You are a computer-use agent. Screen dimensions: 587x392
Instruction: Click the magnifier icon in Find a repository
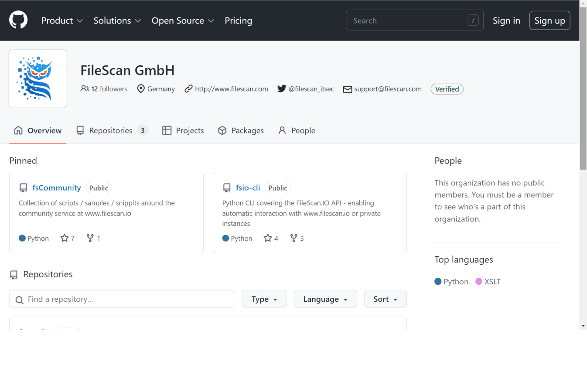(19, 300)
